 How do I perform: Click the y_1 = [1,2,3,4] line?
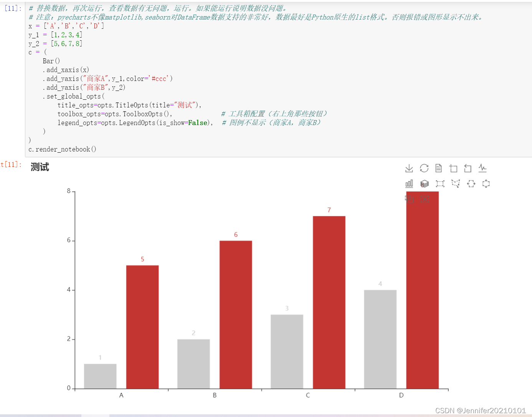click(x=56, y=35)
